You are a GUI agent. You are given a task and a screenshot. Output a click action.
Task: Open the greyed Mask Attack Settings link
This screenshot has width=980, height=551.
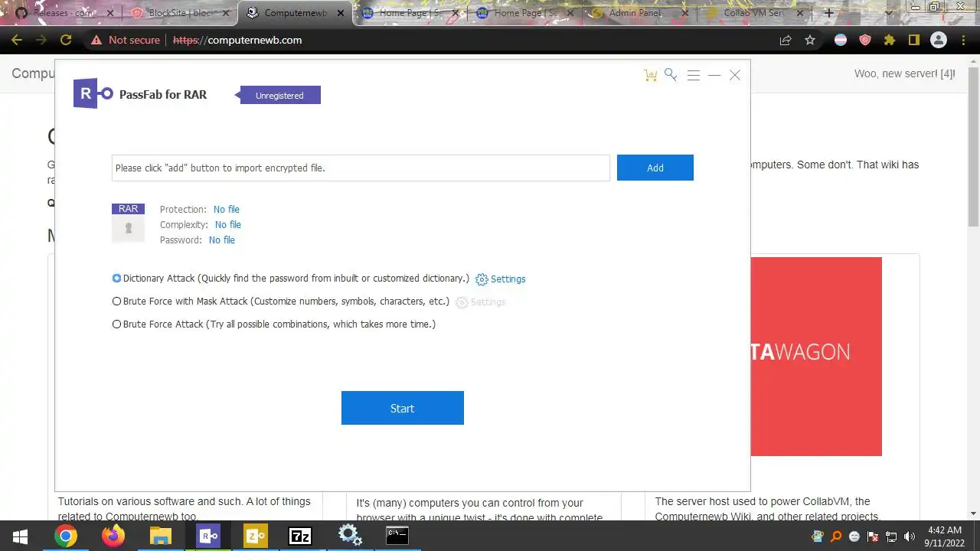tap(480, 302)
